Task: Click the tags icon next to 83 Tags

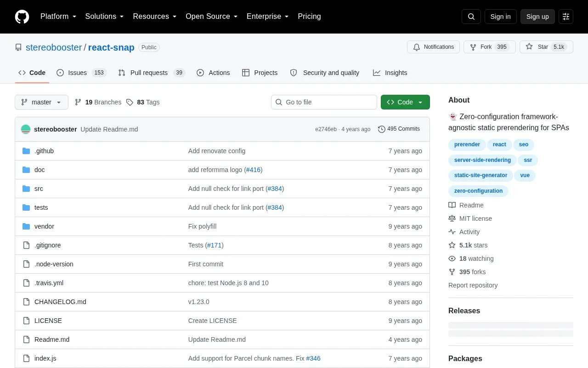Action: coord(130,102)
